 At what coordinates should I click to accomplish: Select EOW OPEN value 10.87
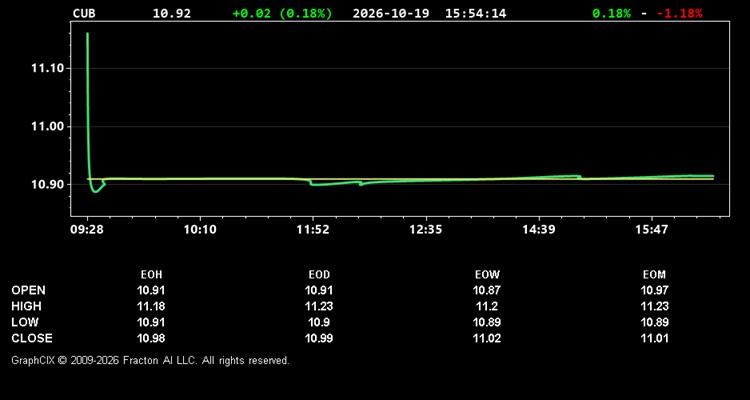[x=487, y=290]
